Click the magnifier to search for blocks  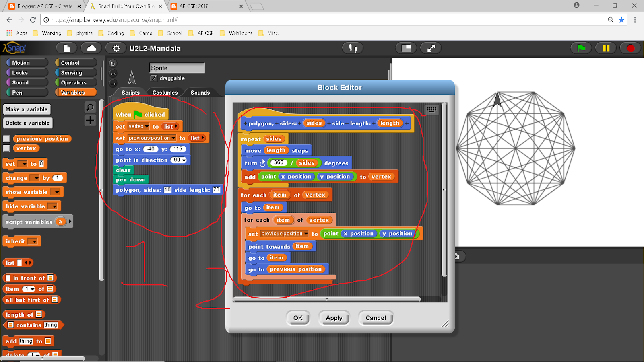[90, 107]
